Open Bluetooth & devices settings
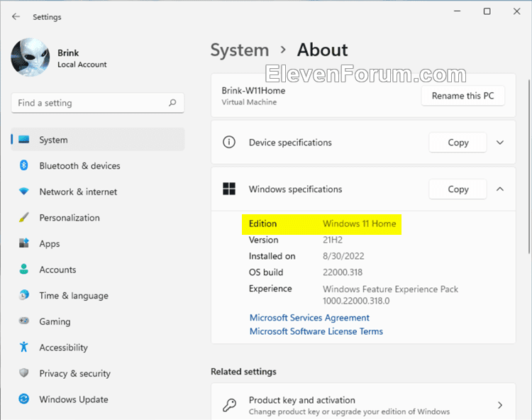The height and width of the screenshot is (420, 532). (x=79, y=166)
